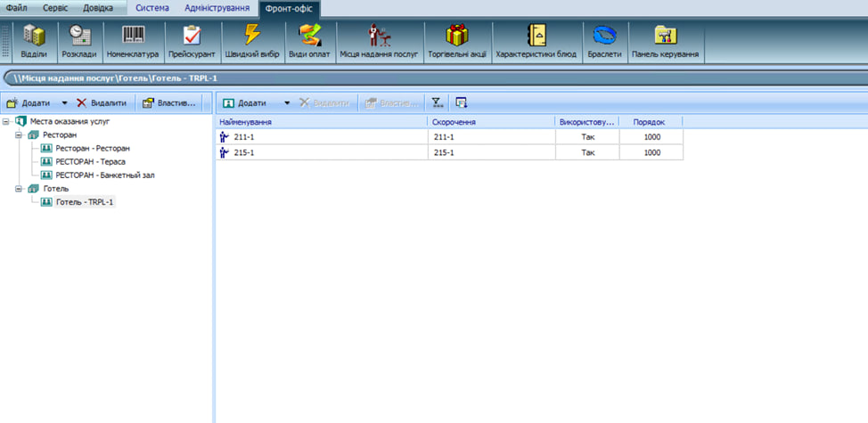Click the filter icon in right toolbar
This screenshot has height=423, width=868.
(x=437, y=103)
